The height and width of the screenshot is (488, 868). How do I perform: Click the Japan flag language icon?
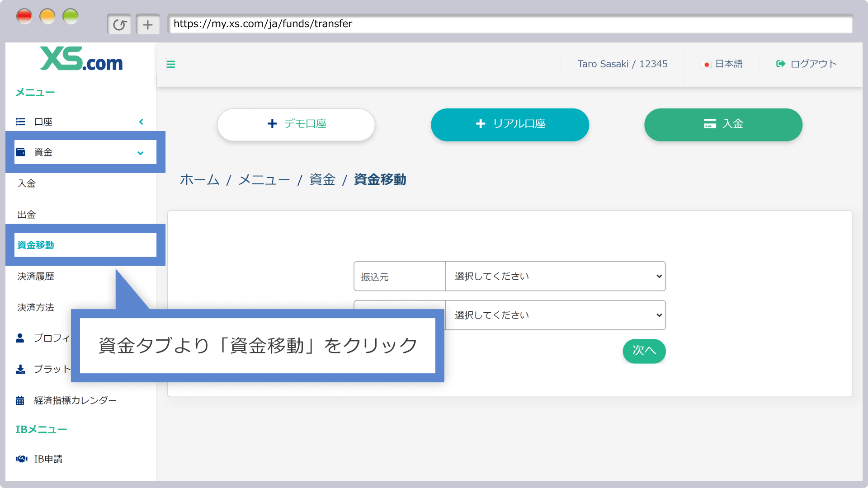707,64
